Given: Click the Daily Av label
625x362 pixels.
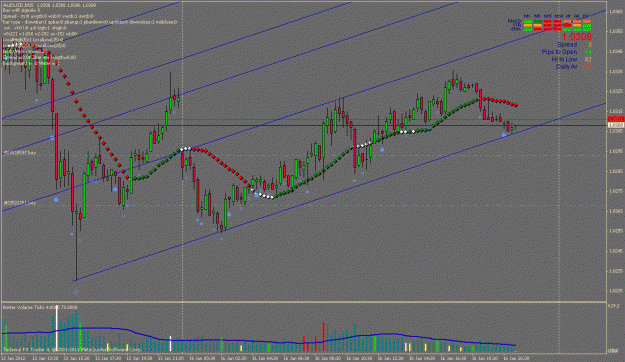Looking at the screenshot, I should [x=567, y=67].
